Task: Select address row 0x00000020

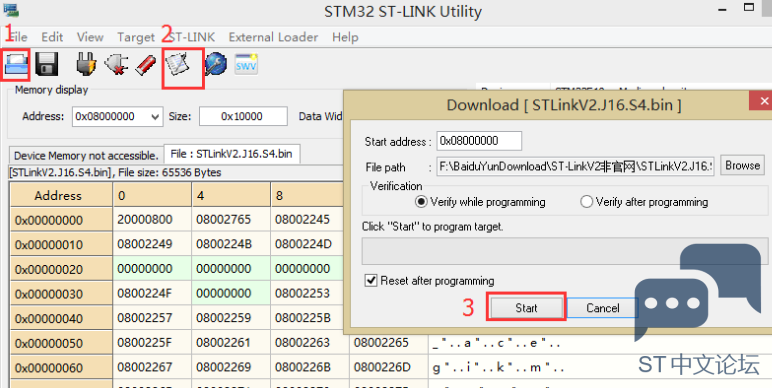Action: coord(61,269)
